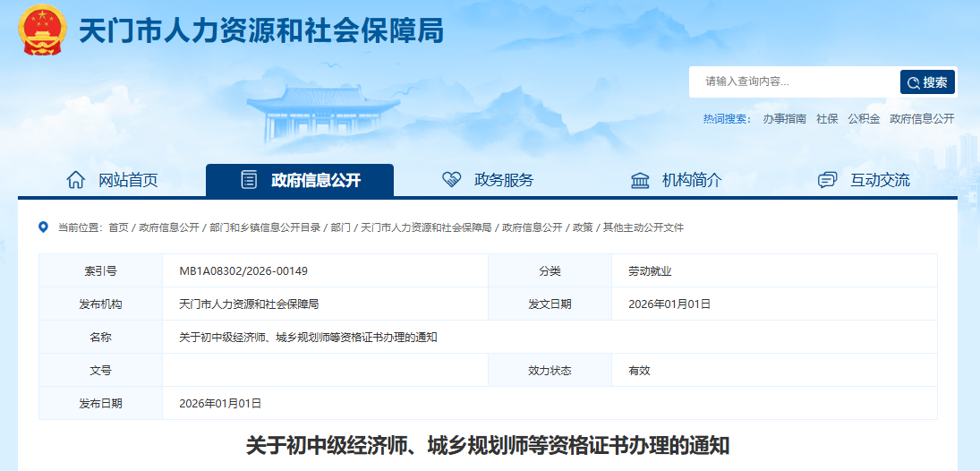Screen dimensions: 980x471
Task: Click the location pin icon in breadcrumb
Action: [x=43, y=227]
